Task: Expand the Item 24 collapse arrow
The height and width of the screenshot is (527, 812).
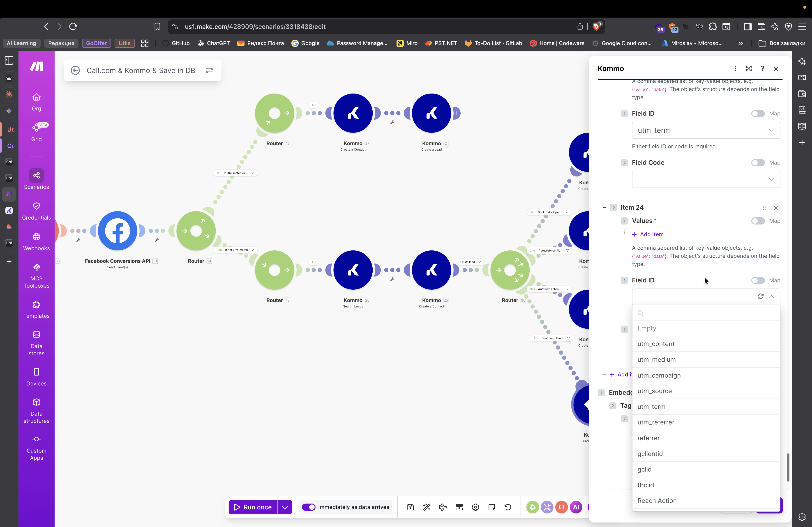Action: [613, 207]
